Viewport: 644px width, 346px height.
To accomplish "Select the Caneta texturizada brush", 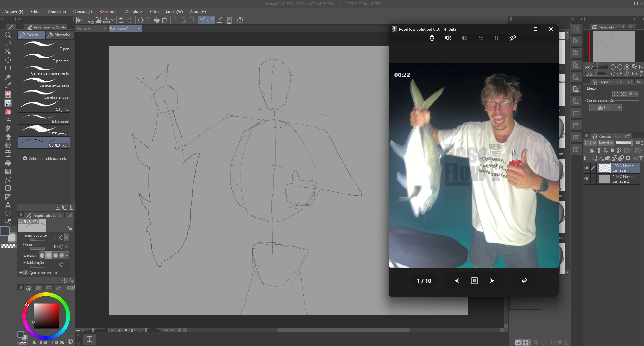I will pos(44,82).
